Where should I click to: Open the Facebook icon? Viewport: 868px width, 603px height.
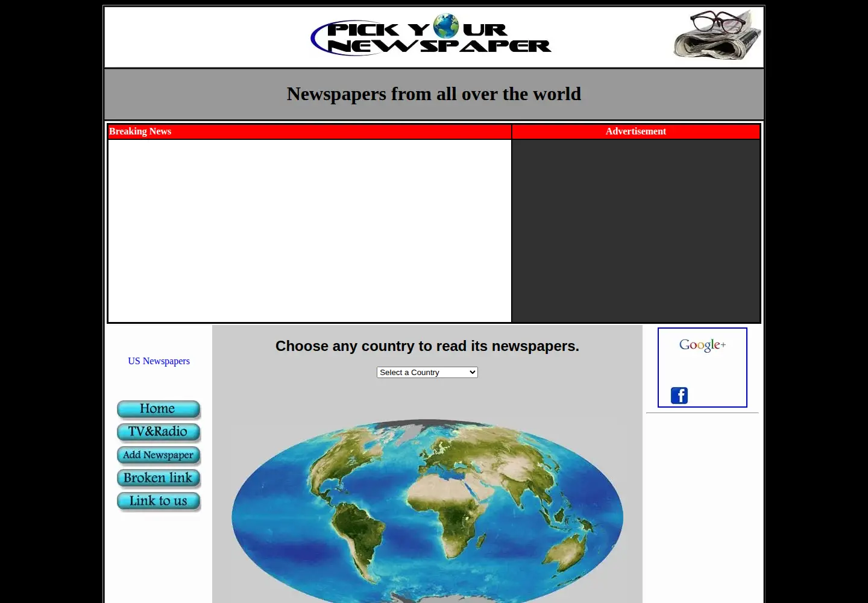point(679,396)
